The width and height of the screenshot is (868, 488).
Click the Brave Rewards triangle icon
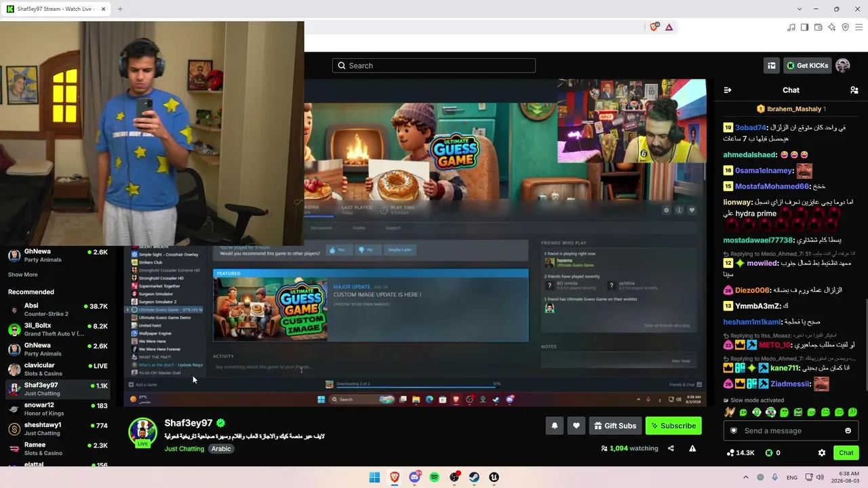point(669,27)
